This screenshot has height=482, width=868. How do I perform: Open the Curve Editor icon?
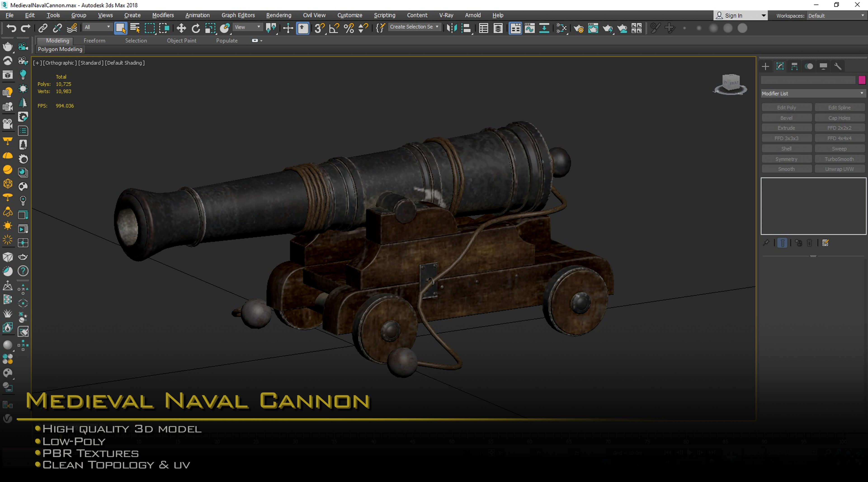[530, 28]
